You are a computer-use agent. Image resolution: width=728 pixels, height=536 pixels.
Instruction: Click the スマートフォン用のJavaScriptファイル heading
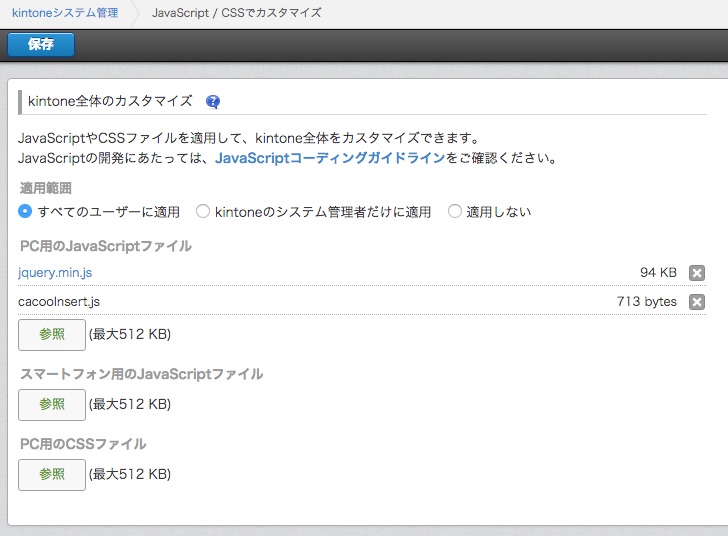click(142, 374)
